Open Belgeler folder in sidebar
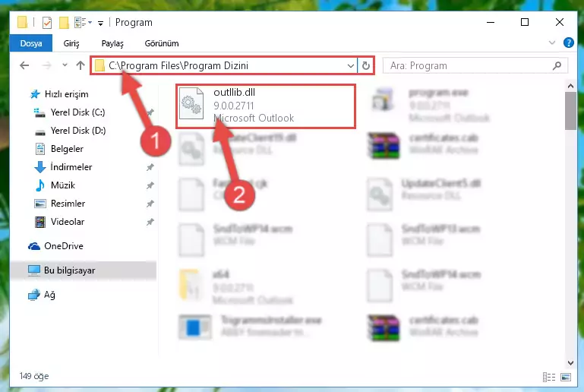This screenshot has width=584, height=392. click(67, 149)
